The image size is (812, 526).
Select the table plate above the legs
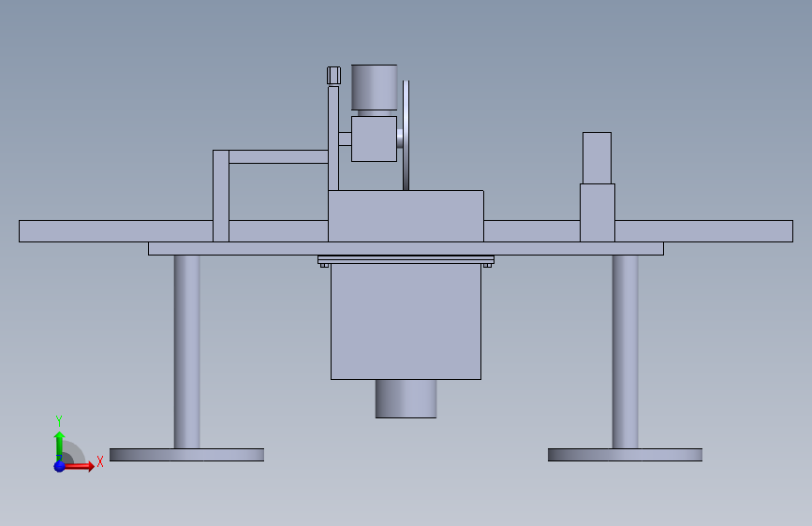click(x=406, y=249)
